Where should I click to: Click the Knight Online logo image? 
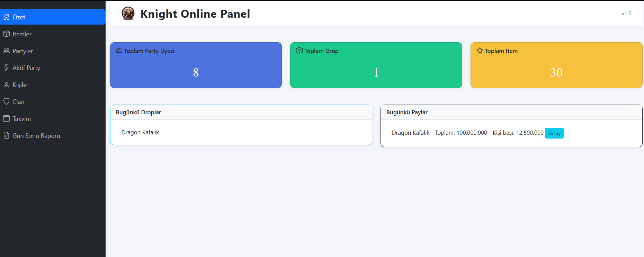tap(128, 14)
